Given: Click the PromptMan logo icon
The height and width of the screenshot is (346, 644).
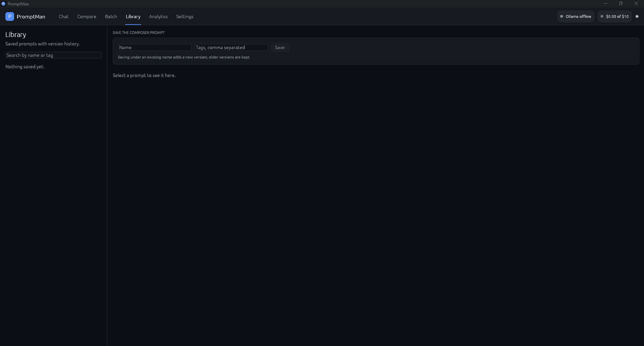Looking at the screenshot, I should tap(10, 16).
